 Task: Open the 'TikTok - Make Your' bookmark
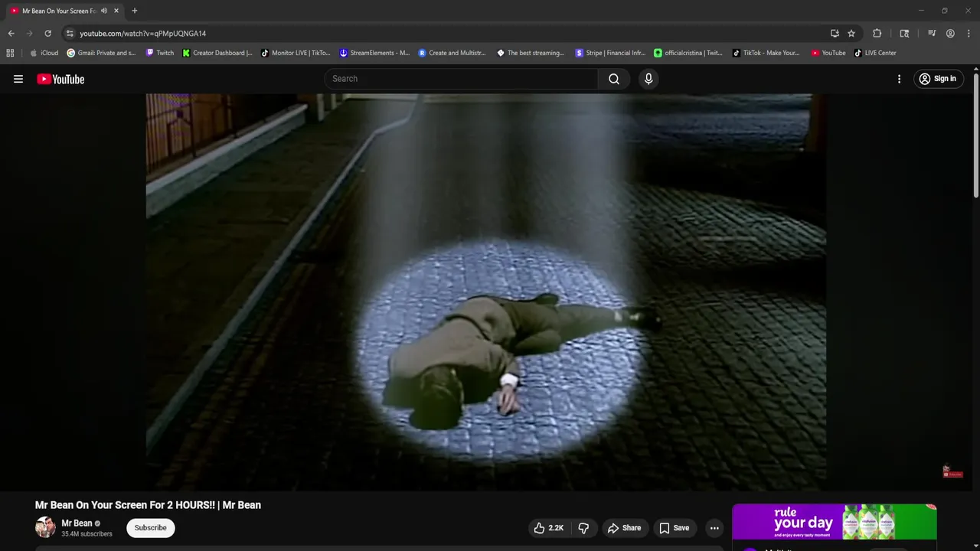pyautogui.click(x=766, y=53)
